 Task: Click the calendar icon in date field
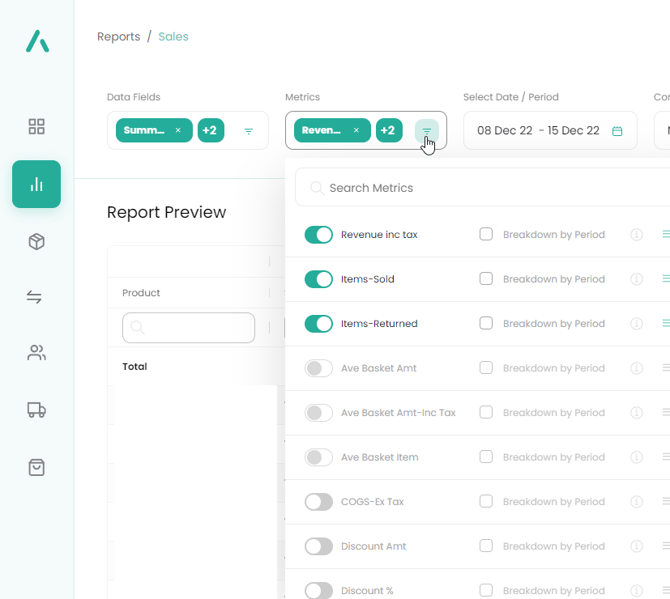(617, 131)
